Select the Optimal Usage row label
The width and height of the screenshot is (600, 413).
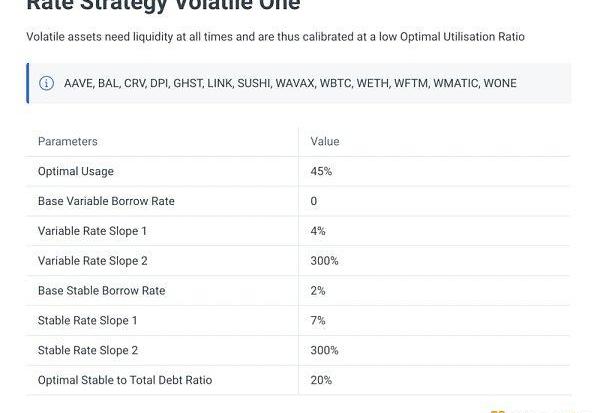pos(76,171)
